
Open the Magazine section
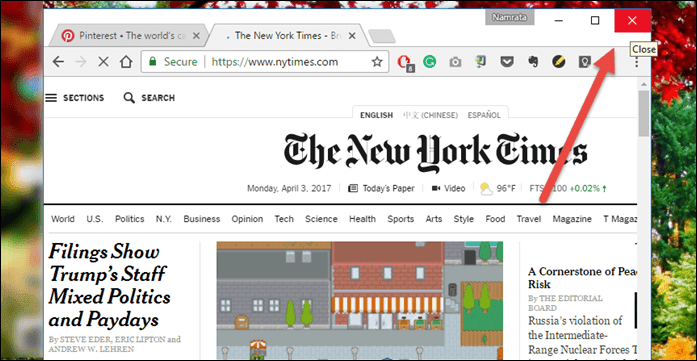[x=572, y=219]
